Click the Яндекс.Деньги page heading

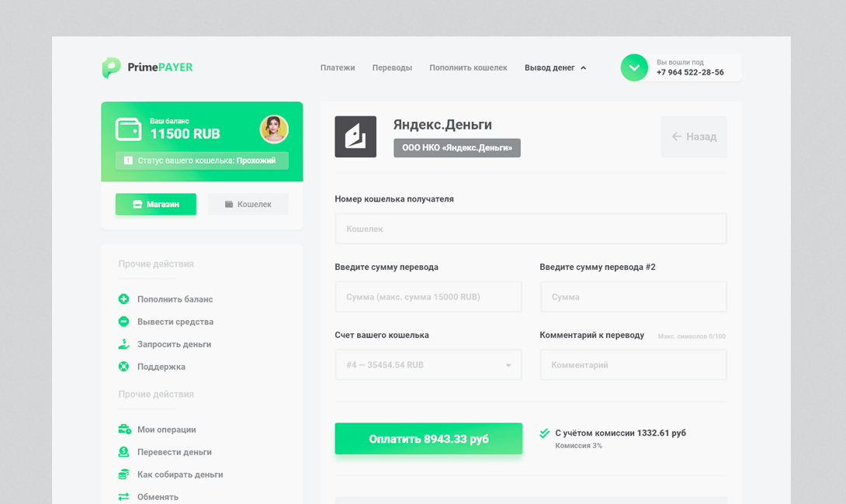(x=442, y=125)
